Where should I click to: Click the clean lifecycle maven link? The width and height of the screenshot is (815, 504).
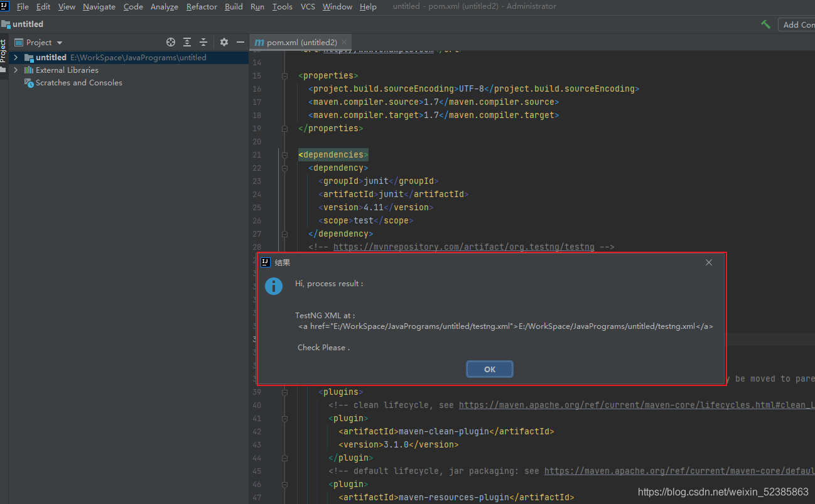(x=637, y=405)
